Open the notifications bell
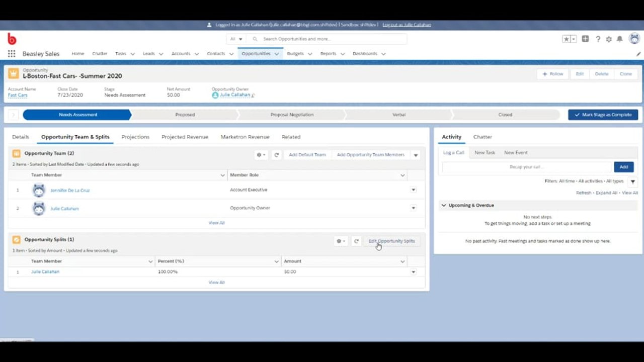This screenshot has width=644, height=362. pos(620,39)
